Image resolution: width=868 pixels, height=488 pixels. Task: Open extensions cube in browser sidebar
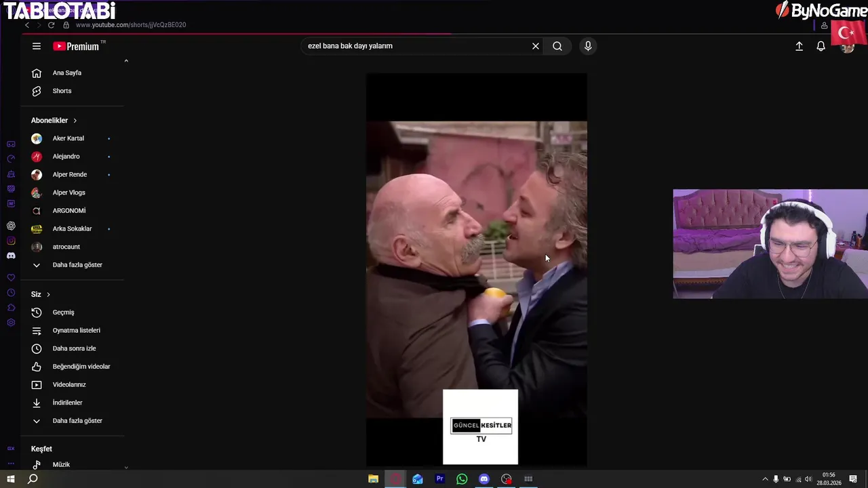pos(11,308)
